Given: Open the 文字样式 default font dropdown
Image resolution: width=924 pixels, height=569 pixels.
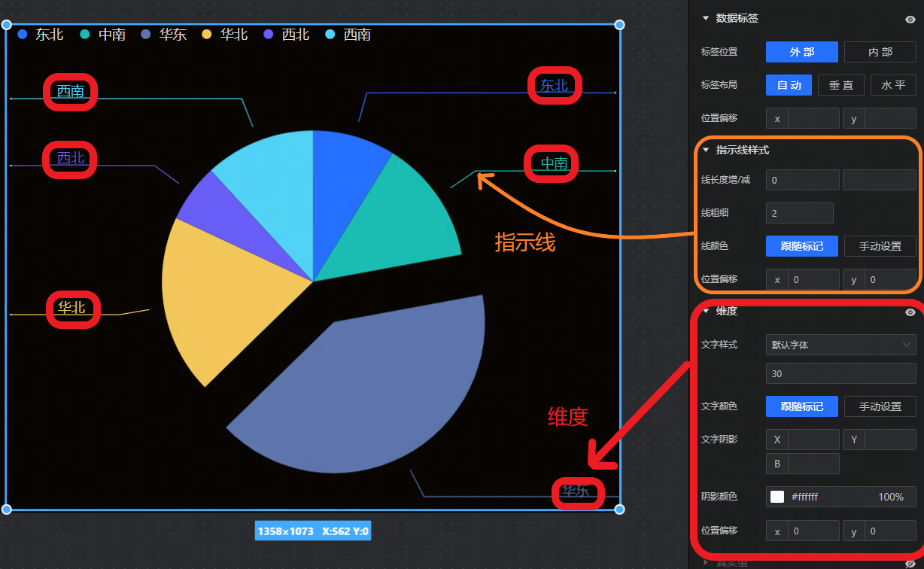Looking at the screenshot, I should [840, 345].
